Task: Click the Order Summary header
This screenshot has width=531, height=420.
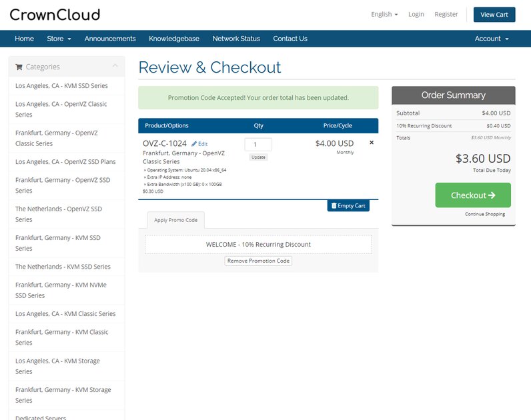Action: (454, 95)
